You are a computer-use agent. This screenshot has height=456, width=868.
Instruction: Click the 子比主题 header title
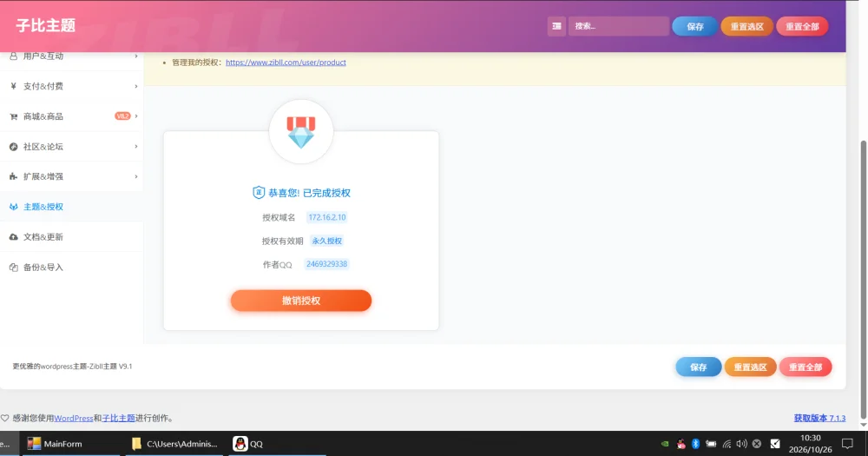pyautogui.click(x=45, y=25)
